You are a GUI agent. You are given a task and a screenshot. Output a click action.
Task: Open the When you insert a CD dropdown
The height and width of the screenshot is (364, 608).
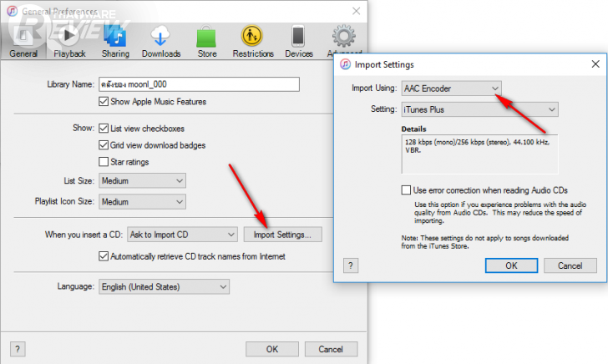pyautogui.click(x=182, y=235)
